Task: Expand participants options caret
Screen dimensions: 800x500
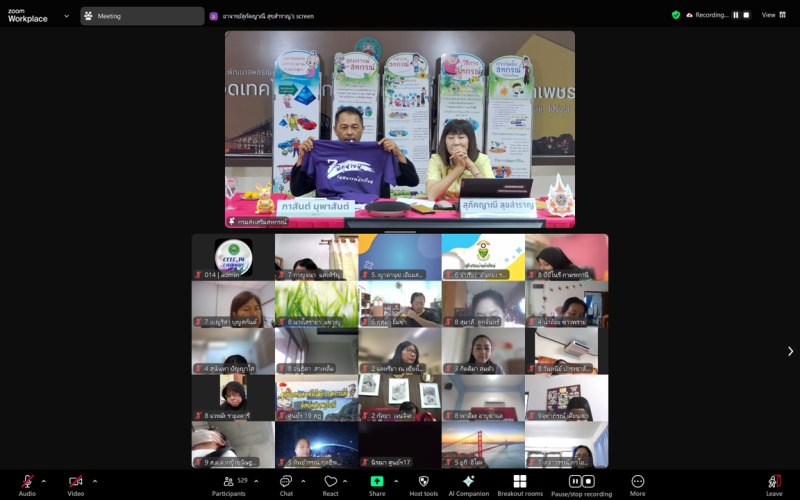Action: point(256,481)
